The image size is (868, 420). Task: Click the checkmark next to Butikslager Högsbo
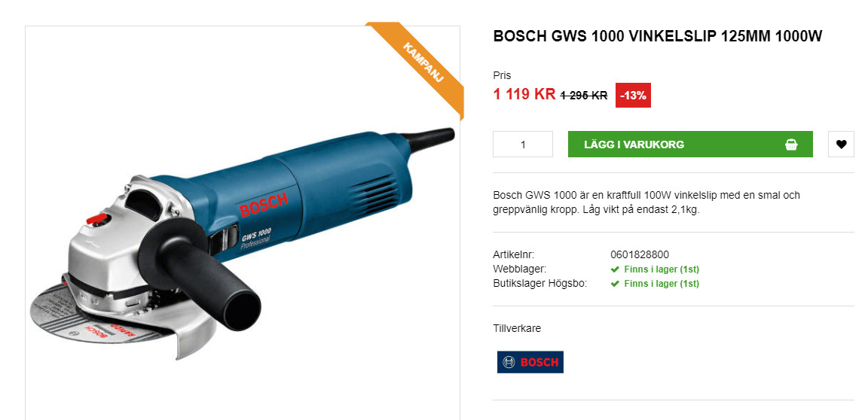(x=615, y=284)
